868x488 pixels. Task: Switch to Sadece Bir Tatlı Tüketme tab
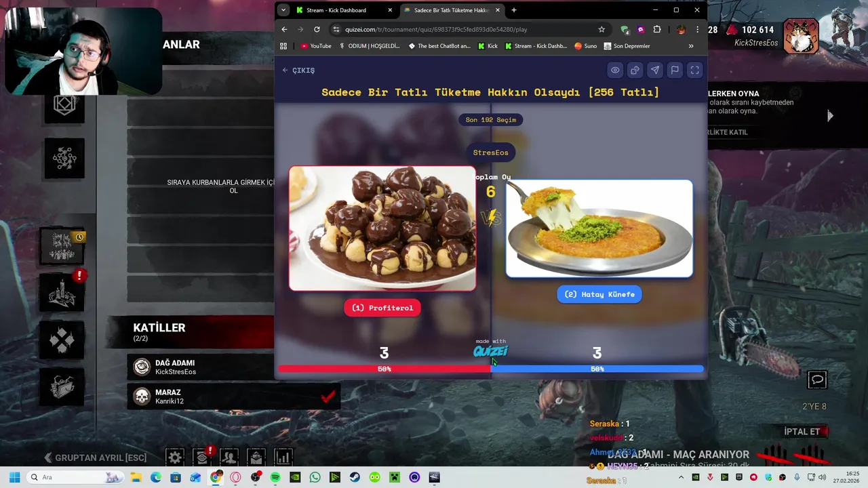tap(451, 10)
